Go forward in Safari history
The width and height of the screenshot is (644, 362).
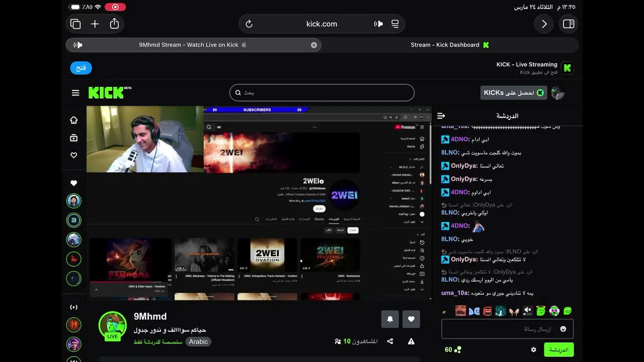pyautogui.click(x=544, y=24)
